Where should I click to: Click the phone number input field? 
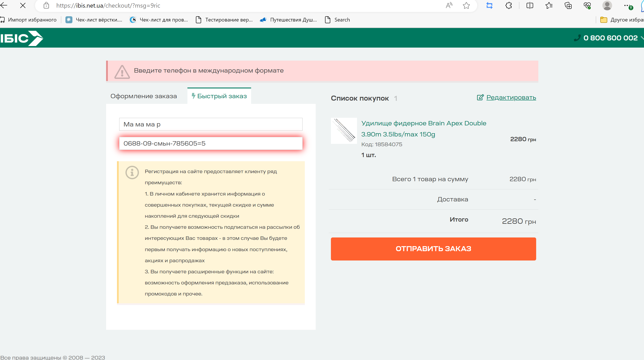coord(211,143)
